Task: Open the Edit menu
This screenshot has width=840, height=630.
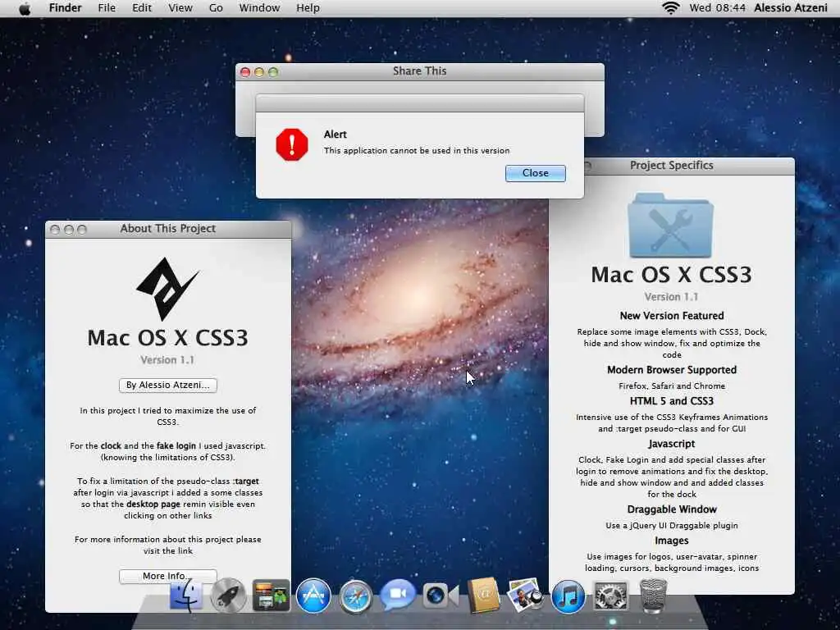Action: 142,8
